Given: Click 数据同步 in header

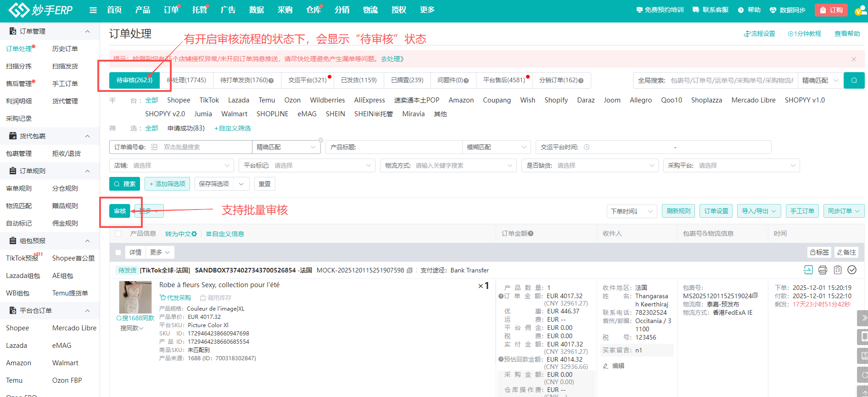Looking at the screenshot, I should pos(788,10).
